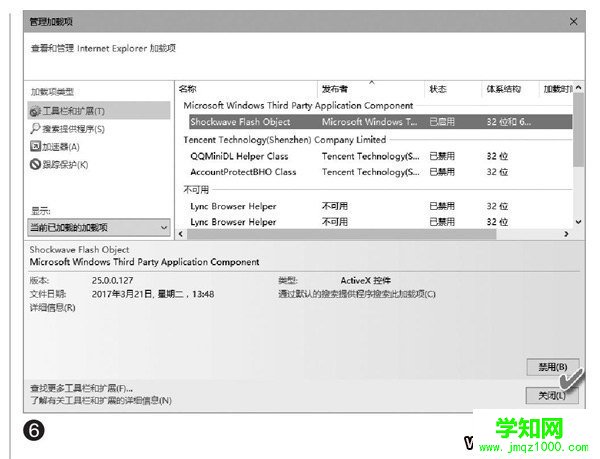Click the vertical scrollbar thumb in the list
Viewport: 600px width, 459px height.
point(579,130)
